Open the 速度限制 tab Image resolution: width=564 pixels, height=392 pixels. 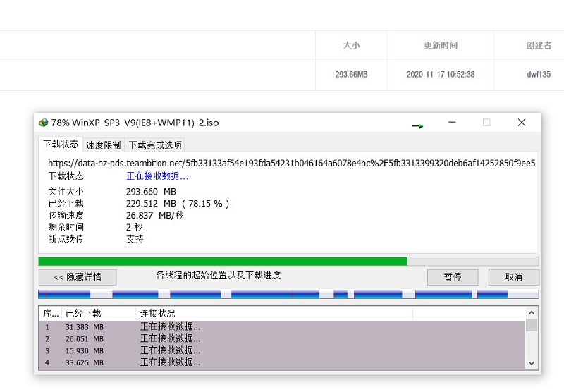[x=103, y=145]
